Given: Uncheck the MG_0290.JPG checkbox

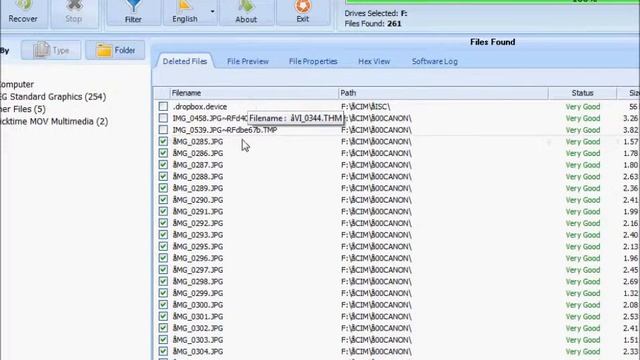Looking at the screenshot, I should pos(163,200).
